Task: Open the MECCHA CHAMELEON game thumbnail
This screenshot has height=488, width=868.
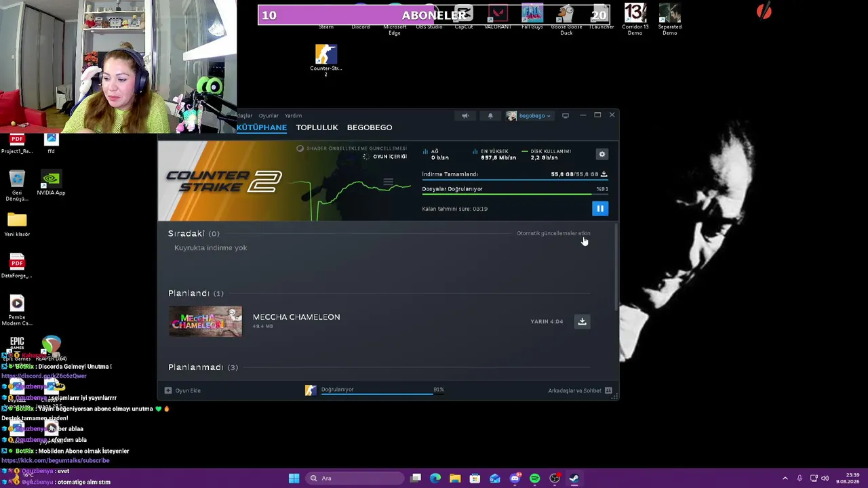Action: [x=205, y=321]
